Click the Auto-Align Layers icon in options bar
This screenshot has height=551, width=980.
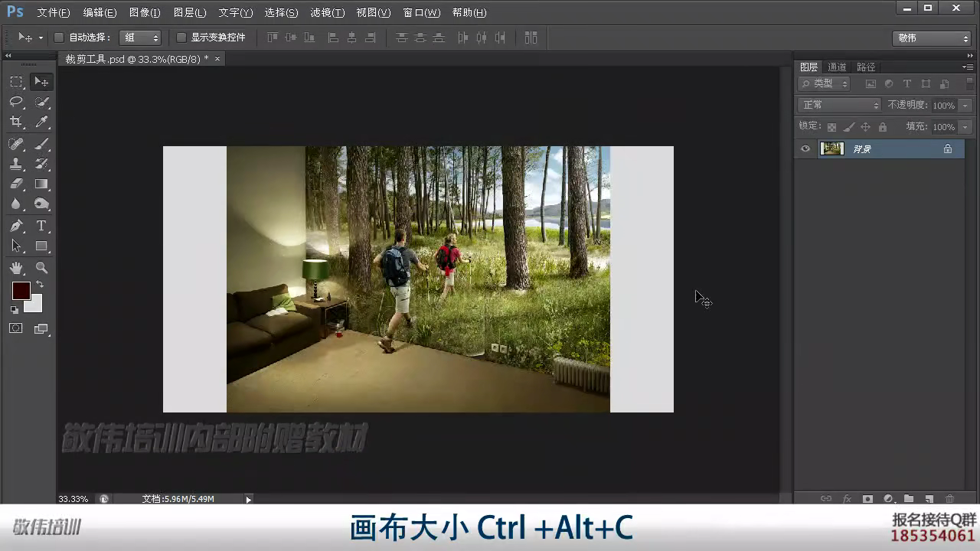[x=531, y=37]
